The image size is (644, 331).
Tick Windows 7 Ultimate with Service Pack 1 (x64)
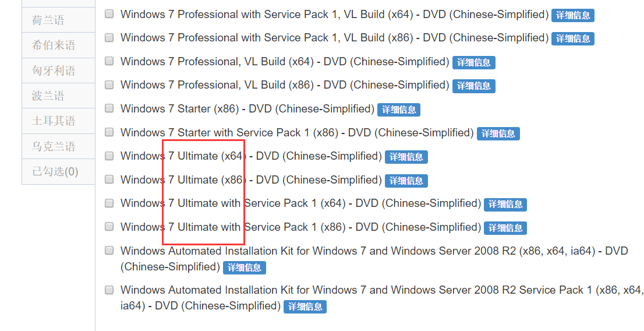tap(109, 203)
